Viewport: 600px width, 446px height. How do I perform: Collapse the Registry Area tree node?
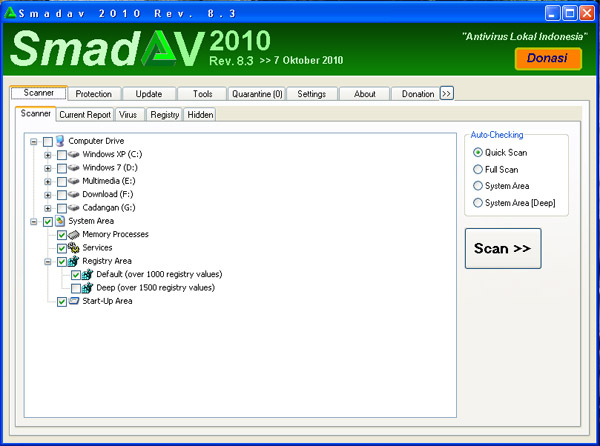[47, 262]
